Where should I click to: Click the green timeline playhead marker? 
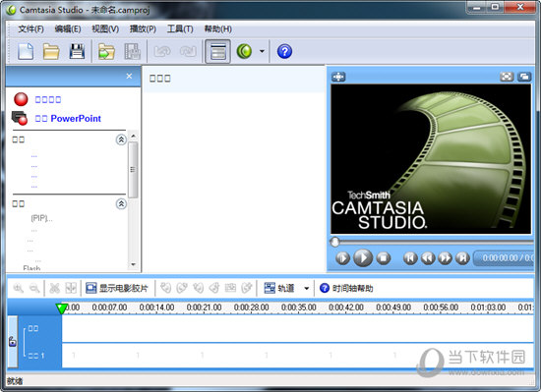pos(62,308)
